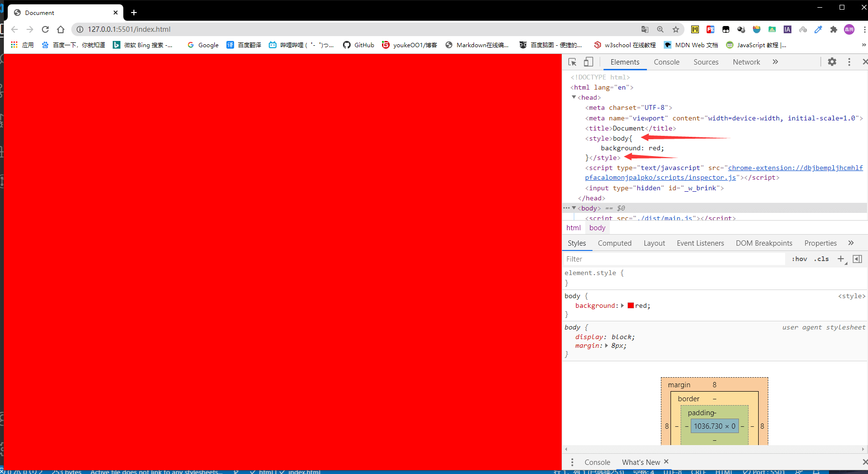Expand the background shorthand property

622,305
